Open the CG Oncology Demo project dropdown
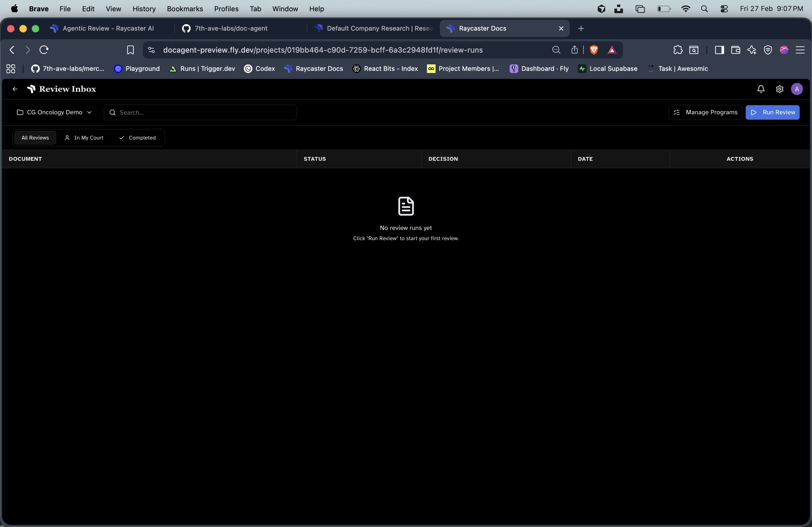Screen dimensions: 812x527 tap(54, 112)
